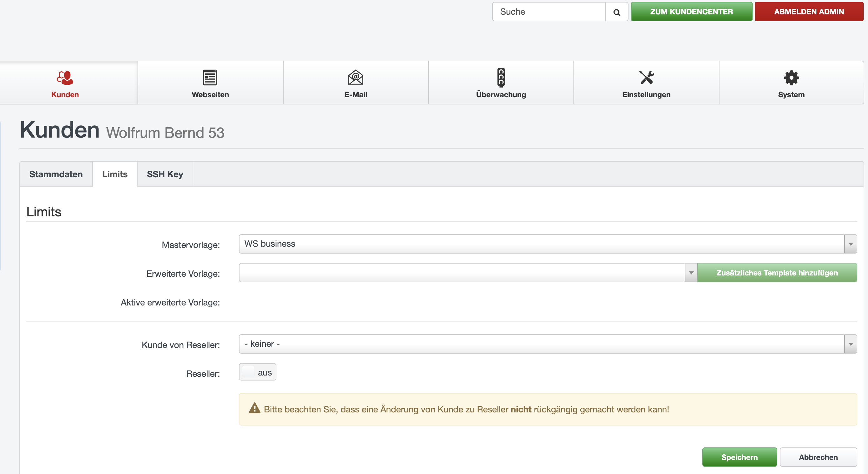This screenshot has height=474, width=868.
Task: Open the Überwachung traffic light icon
Action: (x=501, y=78)
